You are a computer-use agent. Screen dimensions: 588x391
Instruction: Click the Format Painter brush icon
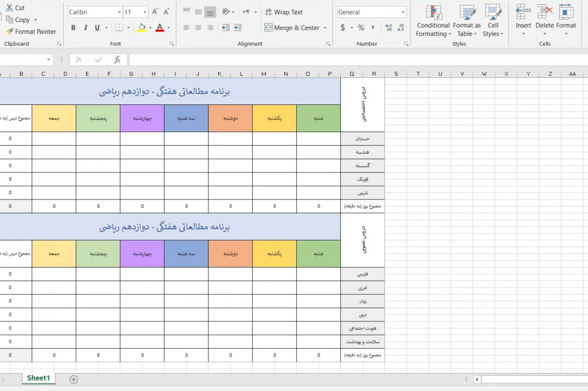10,32
